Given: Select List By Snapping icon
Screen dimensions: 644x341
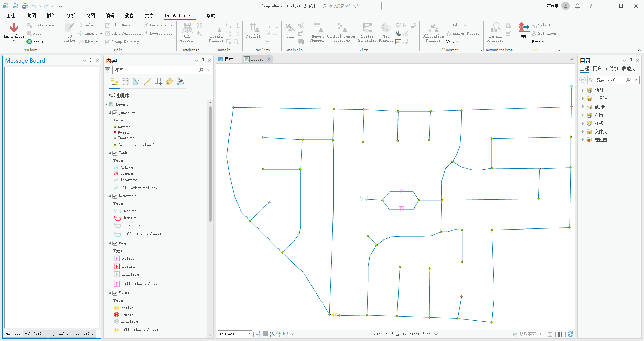Looking at the screenshot, I should 159,82.
